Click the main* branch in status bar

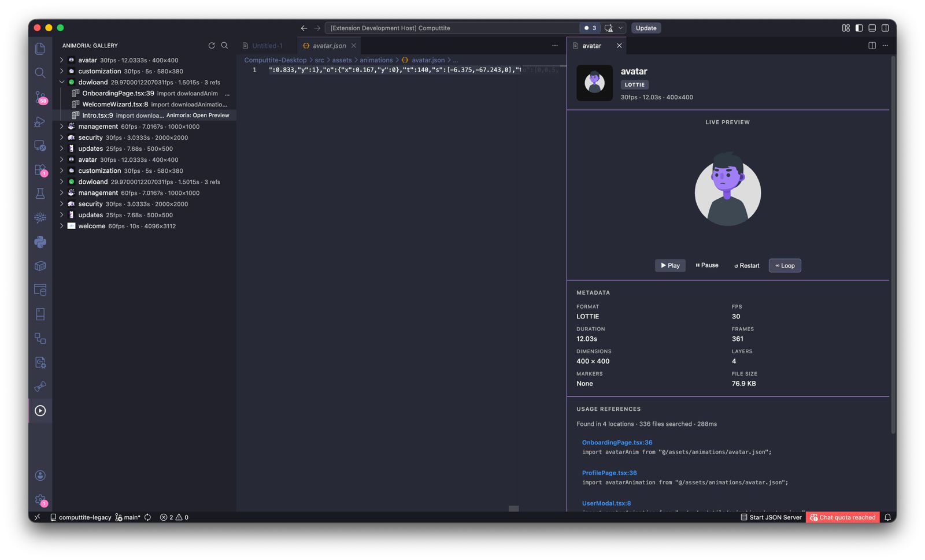click(x=128, y=517)
